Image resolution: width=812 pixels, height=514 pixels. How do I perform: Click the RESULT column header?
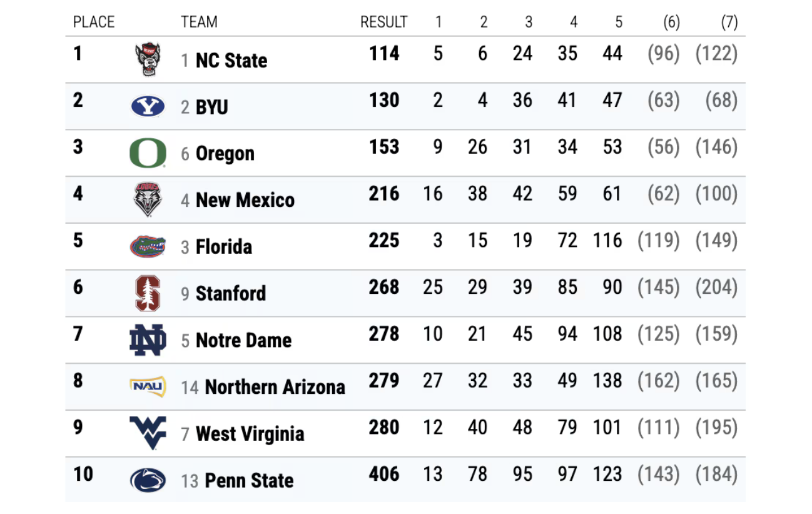pos(383,23)
